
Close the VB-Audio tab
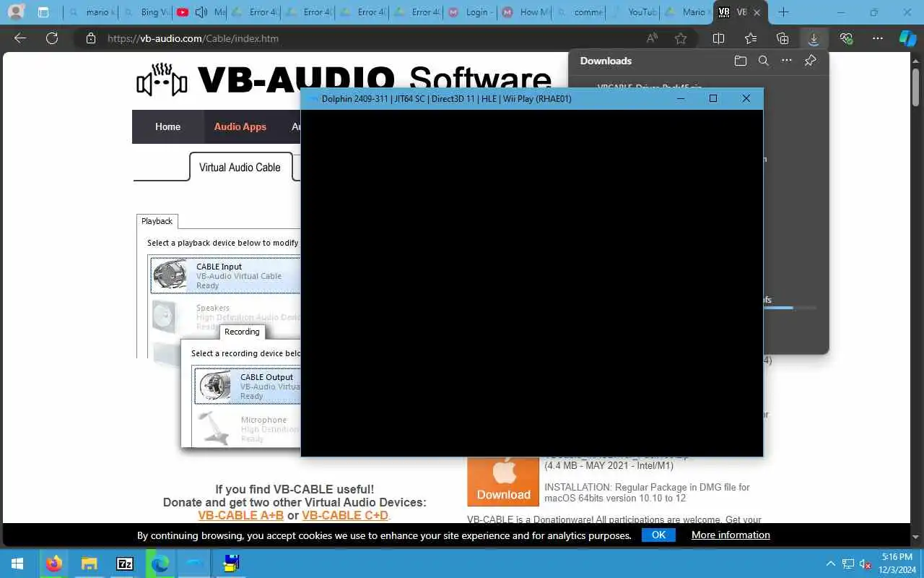tap(758, 12)
